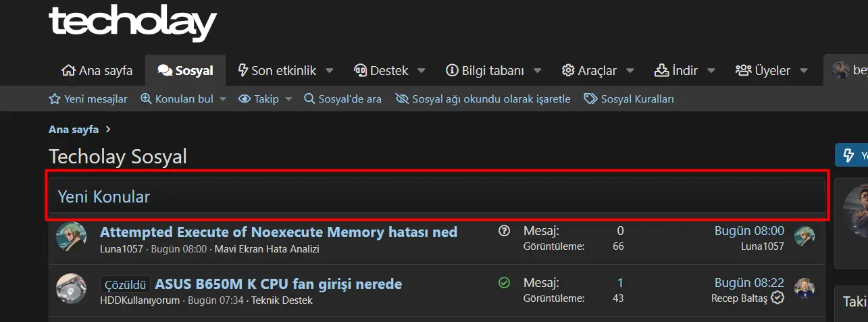The image size is (868, 322).
Task: Open the Ana sayfa home tab
Action: (97, 70)
